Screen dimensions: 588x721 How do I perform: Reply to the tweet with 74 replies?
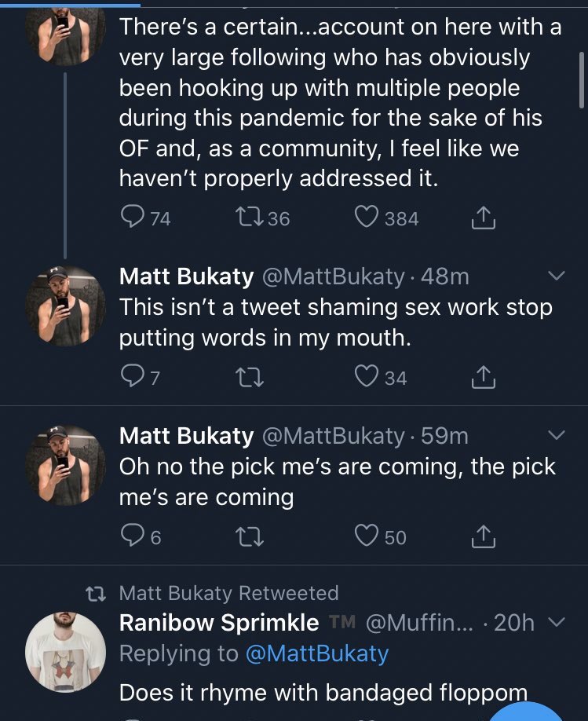point(131,218)
